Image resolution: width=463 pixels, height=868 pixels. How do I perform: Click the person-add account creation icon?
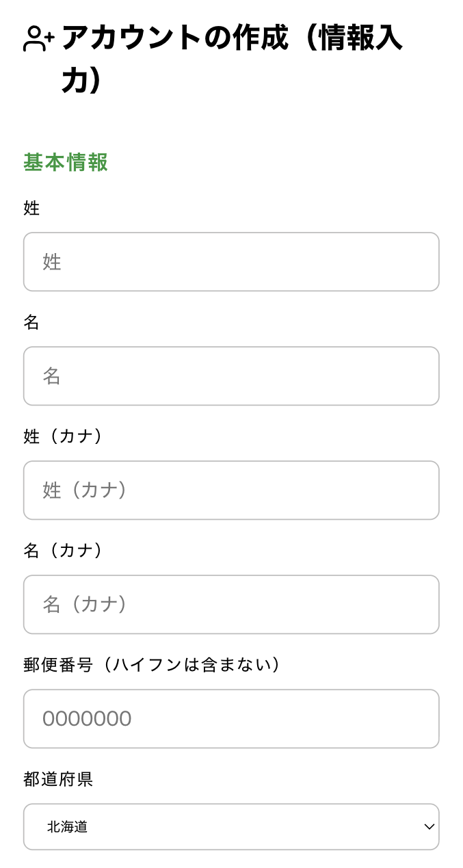(39, 38)
